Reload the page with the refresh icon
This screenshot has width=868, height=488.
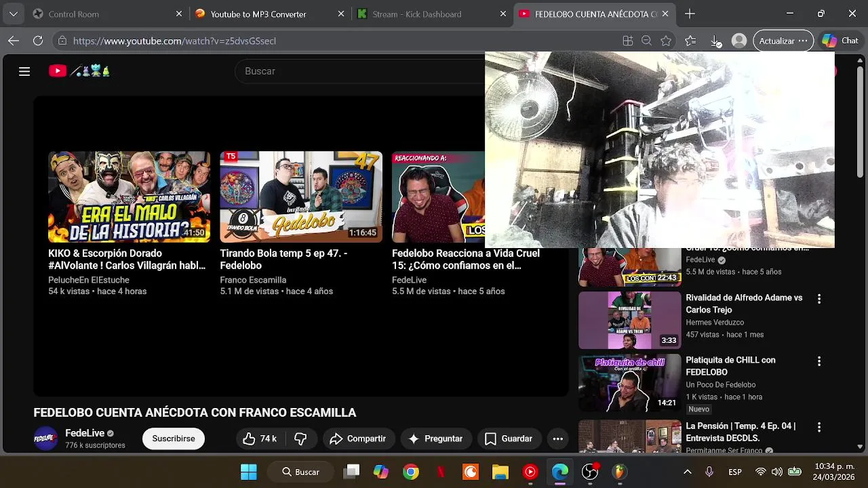coord(38,41)
